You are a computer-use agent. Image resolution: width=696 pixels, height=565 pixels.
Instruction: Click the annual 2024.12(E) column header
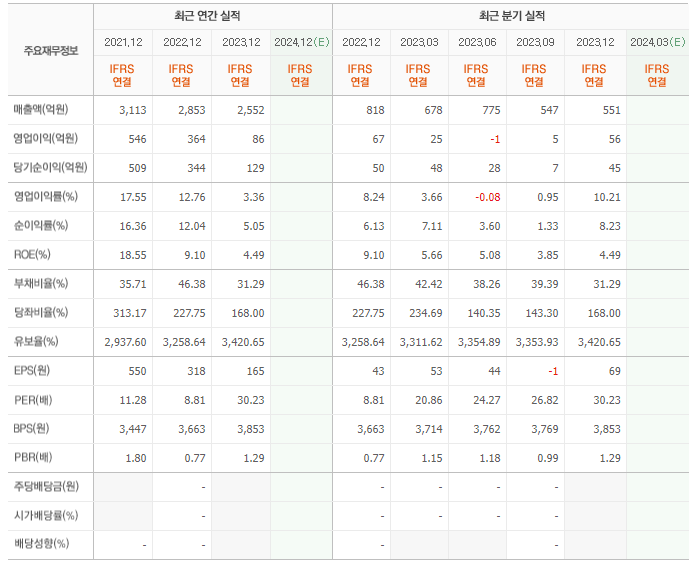tap(302, 42)
